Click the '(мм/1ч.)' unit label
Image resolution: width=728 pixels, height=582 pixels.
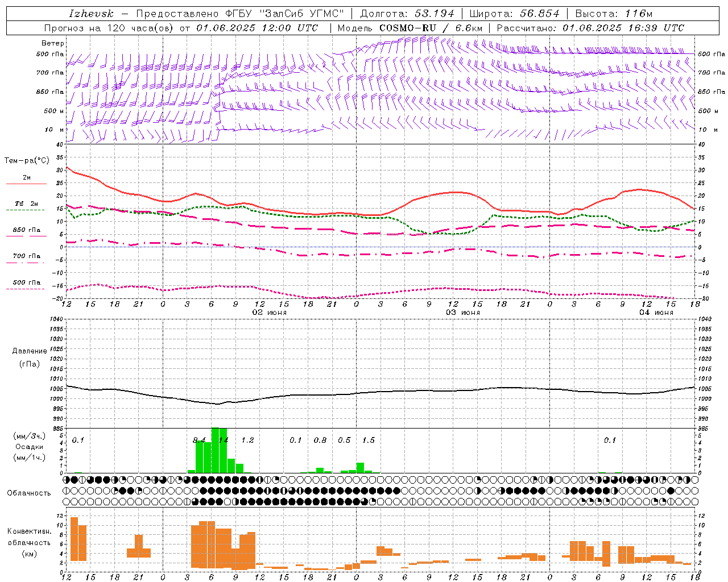(30, 458)
